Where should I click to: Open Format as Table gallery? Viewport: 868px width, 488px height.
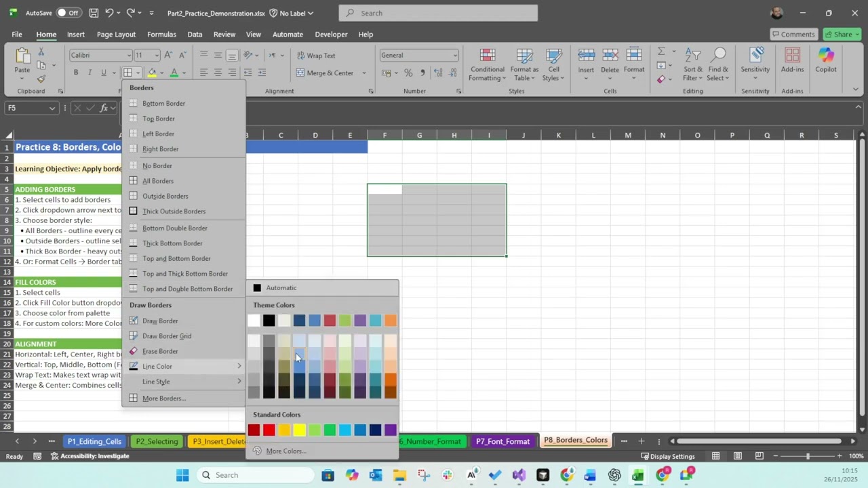(x=524, y=65)
